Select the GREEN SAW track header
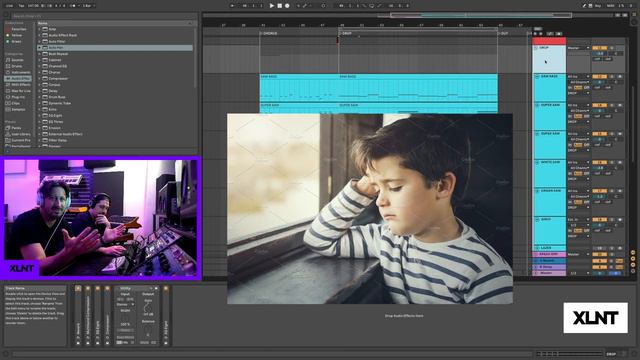 pos(549,202)
